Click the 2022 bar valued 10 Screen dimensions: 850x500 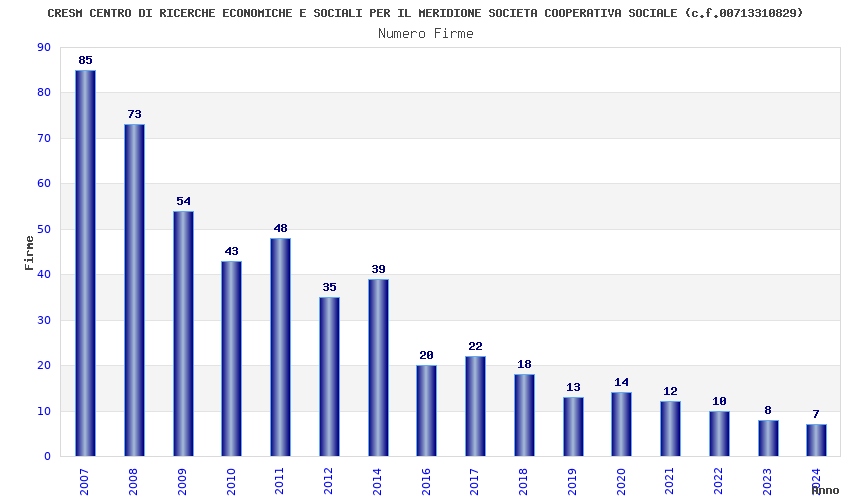tap(719, 433)
